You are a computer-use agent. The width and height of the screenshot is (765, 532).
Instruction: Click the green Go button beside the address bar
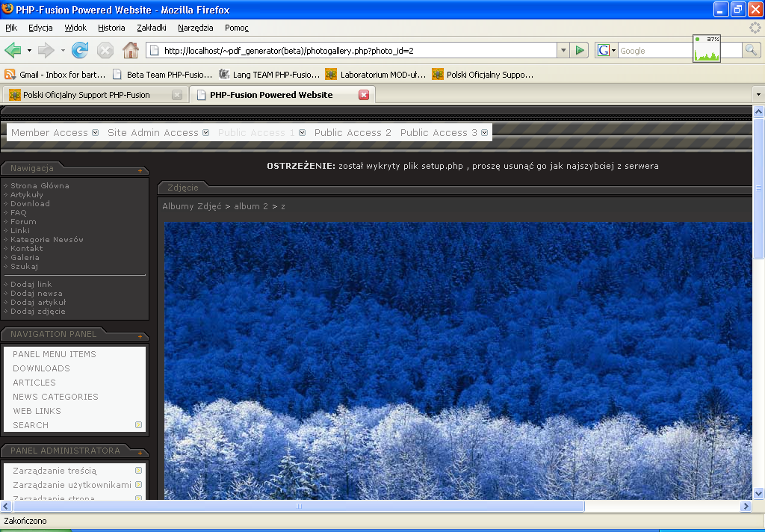[x=580, y=50]
